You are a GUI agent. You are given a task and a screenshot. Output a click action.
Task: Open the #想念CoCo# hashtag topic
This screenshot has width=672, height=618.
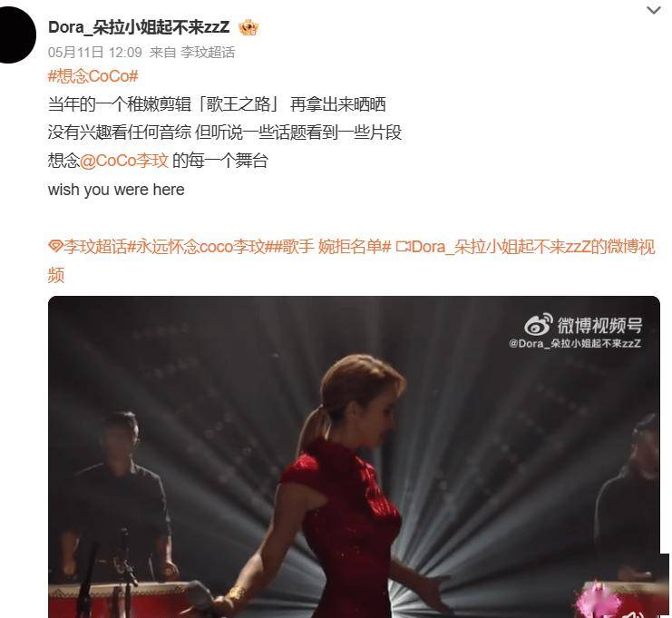click(x=93, y=76)
